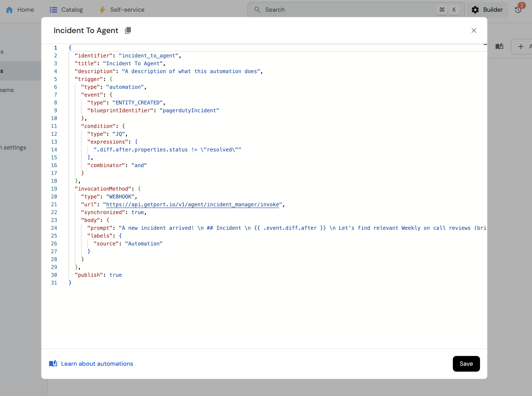Open Learn about automations link

point(97,364)
